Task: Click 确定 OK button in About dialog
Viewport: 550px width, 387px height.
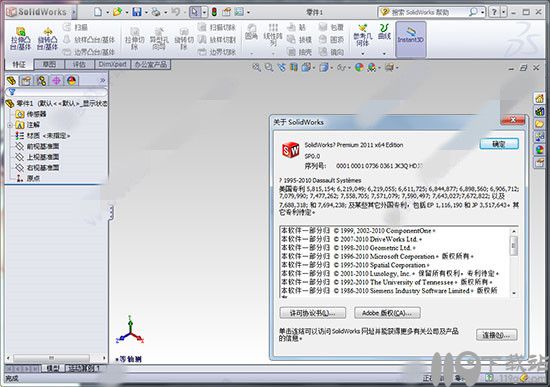Action: [499, 144]
